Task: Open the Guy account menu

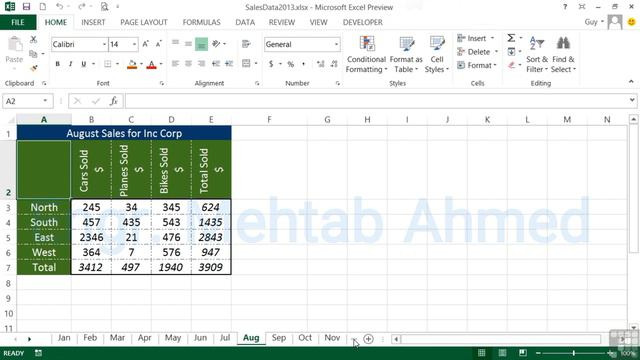Action: coord(594,22)
